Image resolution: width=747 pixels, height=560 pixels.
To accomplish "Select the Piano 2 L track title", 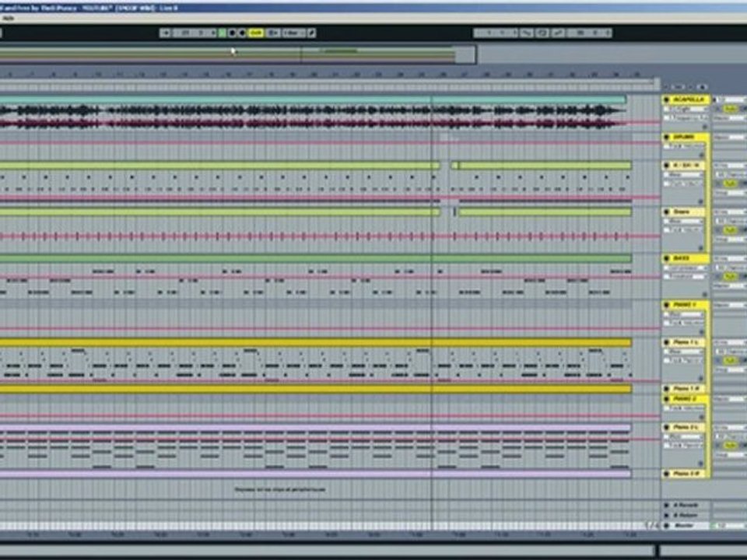I will tap(686, 428).
